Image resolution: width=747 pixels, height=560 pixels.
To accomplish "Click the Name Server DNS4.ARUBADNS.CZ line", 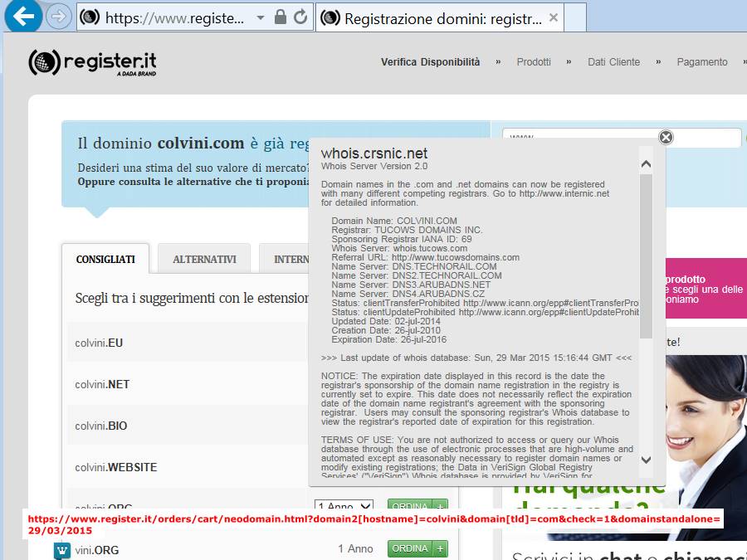I will (408, 294).
